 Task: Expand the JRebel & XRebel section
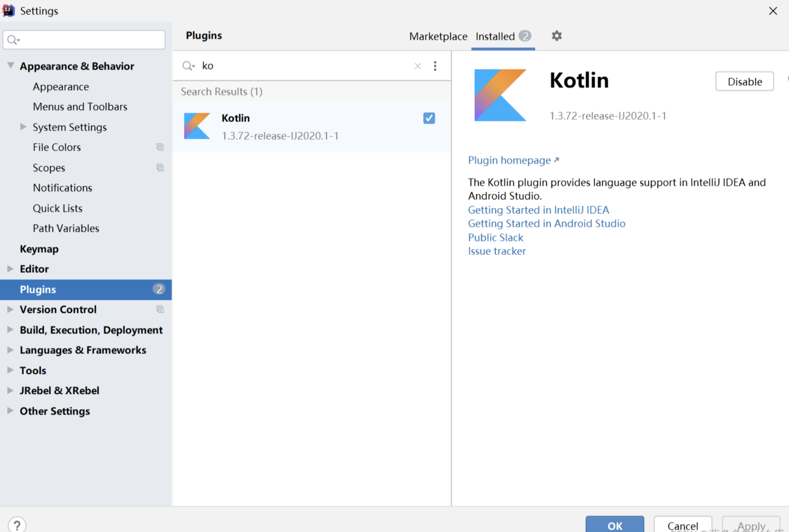point(10,390)
